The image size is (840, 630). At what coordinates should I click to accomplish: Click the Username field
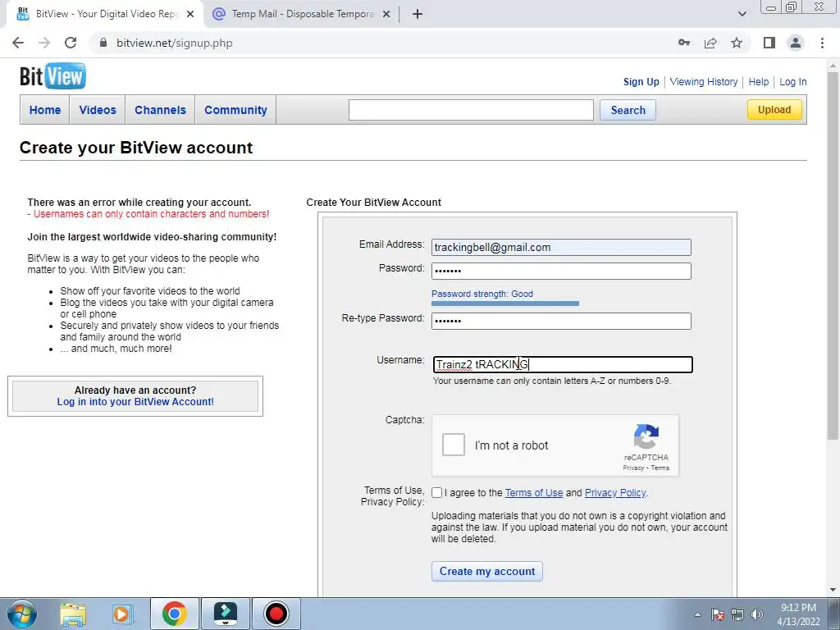click(563, 364)
